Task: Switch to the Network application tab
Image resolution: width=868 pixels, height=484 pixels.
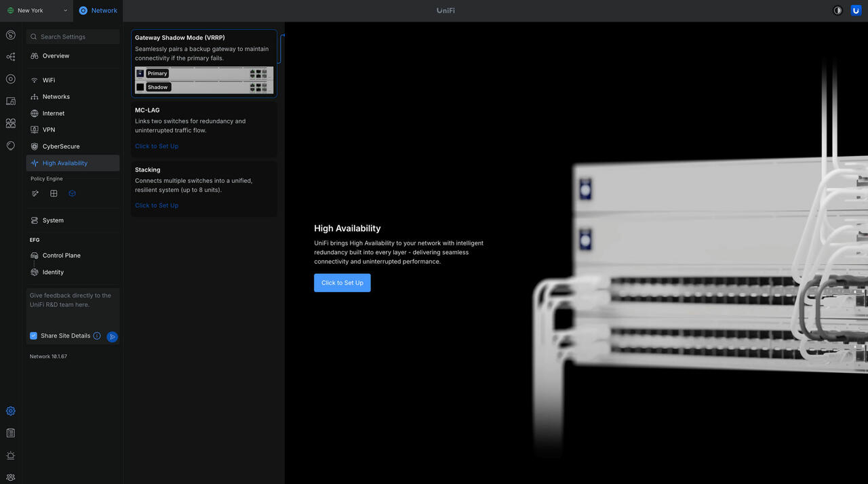Action: (x=98, y=10)
